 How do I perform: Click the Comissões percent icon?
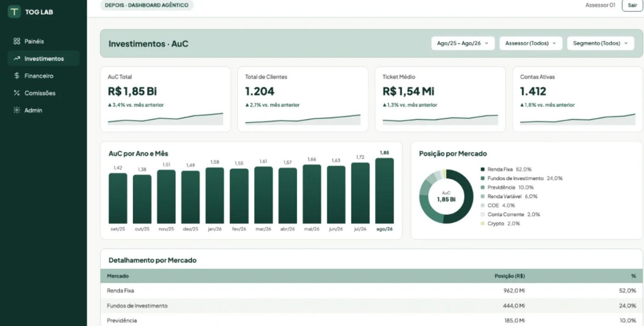click(17, 93)
